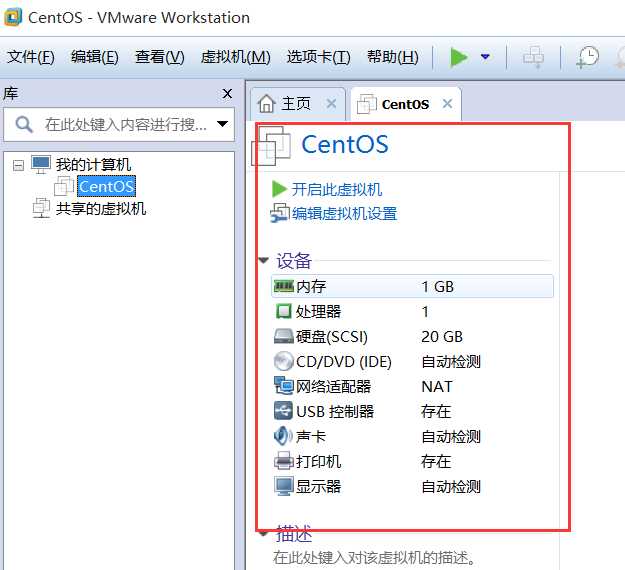The height and width of the screenshot is (570, 625).
Task: Click the settings icon beside 编辑虚拟机设置
Action: click(279, 213)
